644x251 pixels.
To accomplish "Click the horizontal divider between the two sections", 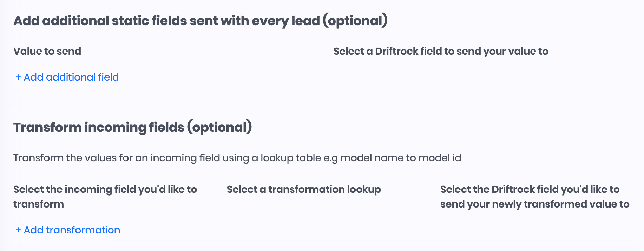I will point(324,102).
